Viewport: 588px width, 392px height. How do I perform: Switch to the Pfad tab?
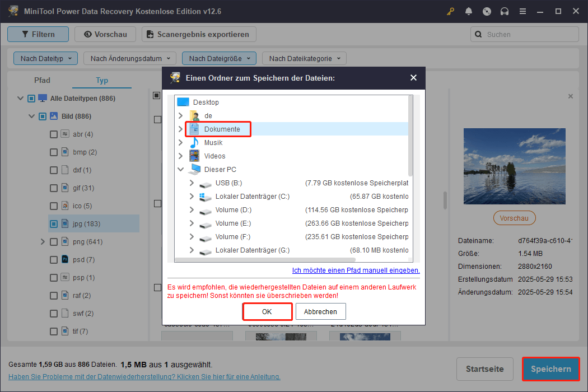pyautogui.click(x=42, y=80)
